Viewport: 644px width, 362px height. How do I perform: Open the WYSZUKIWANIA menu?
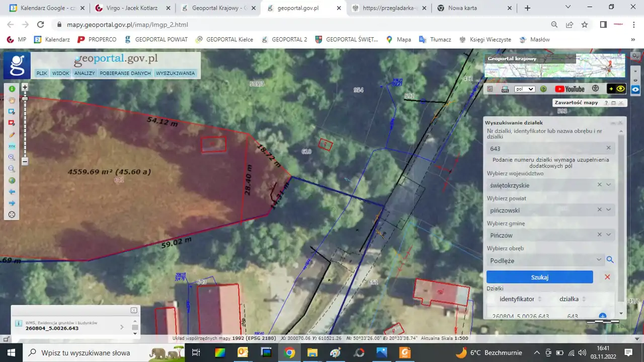[x=175, y=74]
